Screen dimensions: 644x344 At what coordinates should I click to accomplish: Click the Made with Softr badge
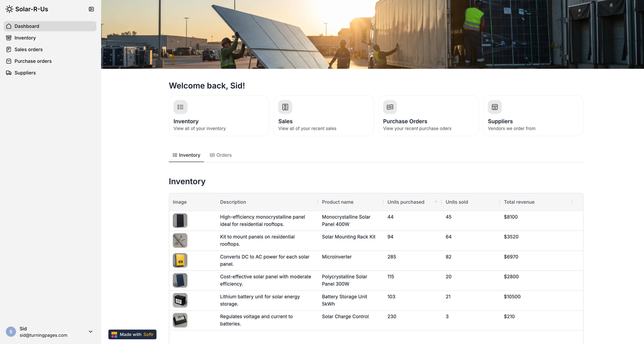(132, 335)
